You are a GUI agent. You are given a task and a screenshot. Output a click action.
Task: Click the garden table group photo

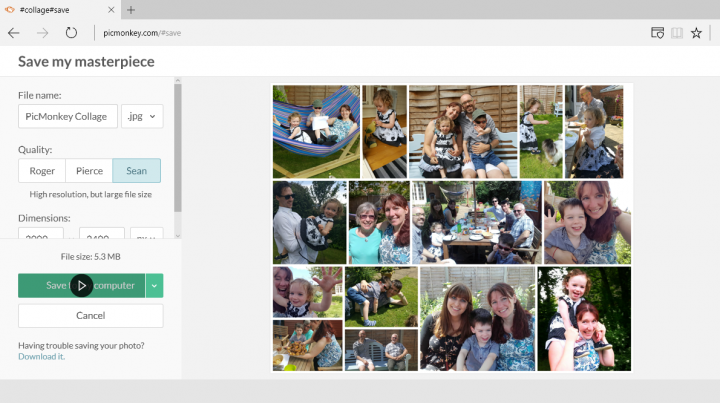[477, 222]
